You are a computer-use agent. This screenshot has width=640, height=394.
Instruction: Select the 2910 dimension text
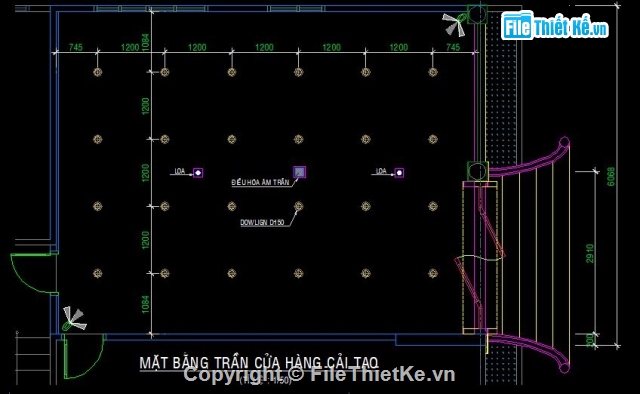point(589,253)
